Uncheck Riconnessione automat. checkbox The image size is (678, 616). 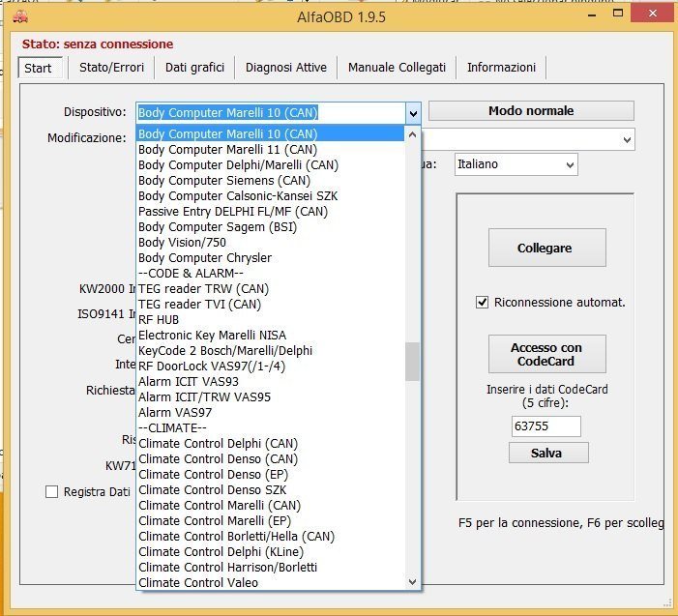[482, 302]
